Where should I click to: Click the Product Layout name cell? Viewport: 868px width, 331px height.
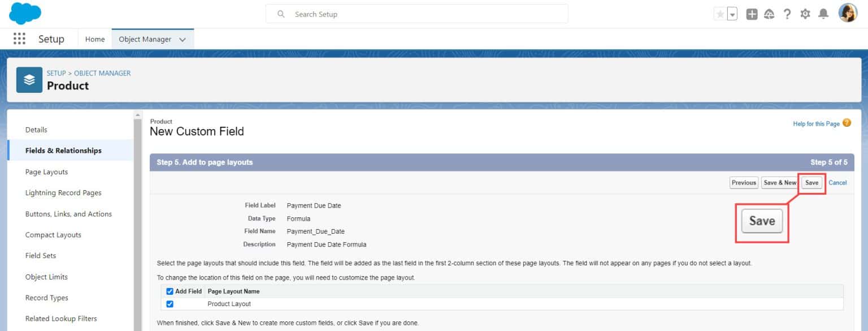click(229, 304)
